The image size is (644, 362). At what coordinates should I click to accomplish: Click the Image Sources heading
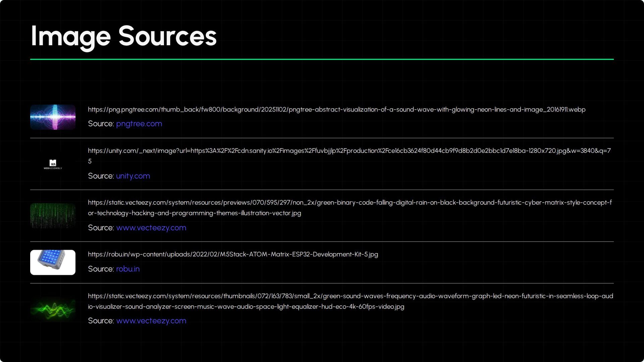tap(123, 36)
